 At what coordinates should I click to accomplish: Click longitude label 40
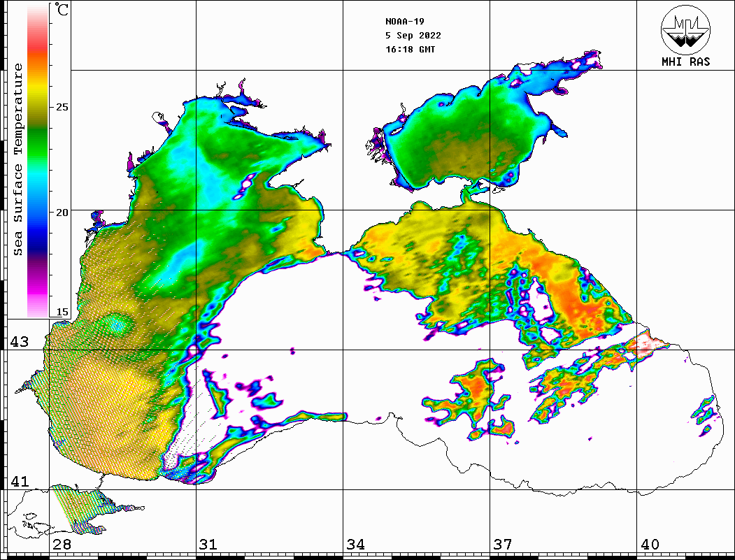pos(649,545)
